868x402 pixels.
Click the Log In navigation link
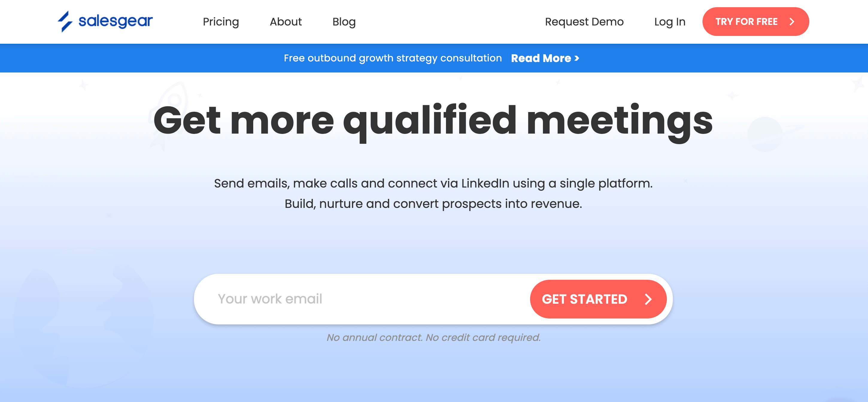click(x=670, y=22)
